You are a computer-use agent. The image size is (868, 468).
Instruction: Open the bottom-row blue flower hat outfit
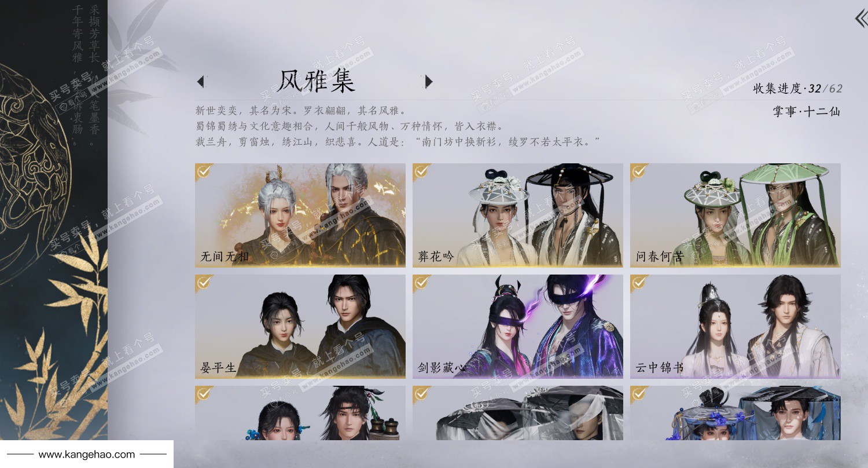[x=735, y=413]
